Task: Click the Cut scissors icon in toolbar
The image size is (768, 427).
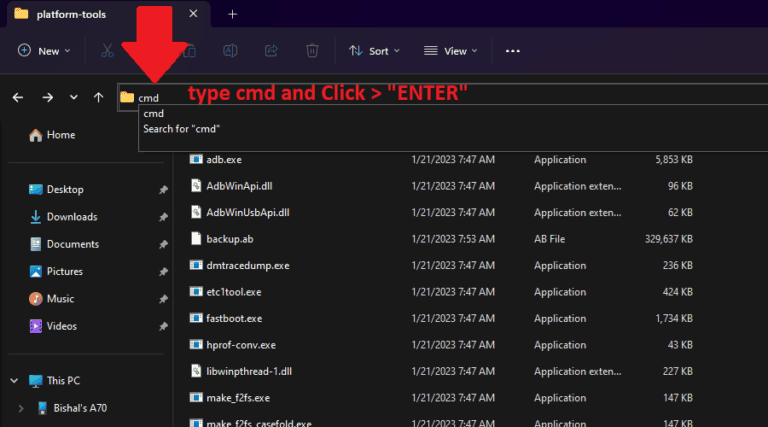Action: [x=107, y=50]
